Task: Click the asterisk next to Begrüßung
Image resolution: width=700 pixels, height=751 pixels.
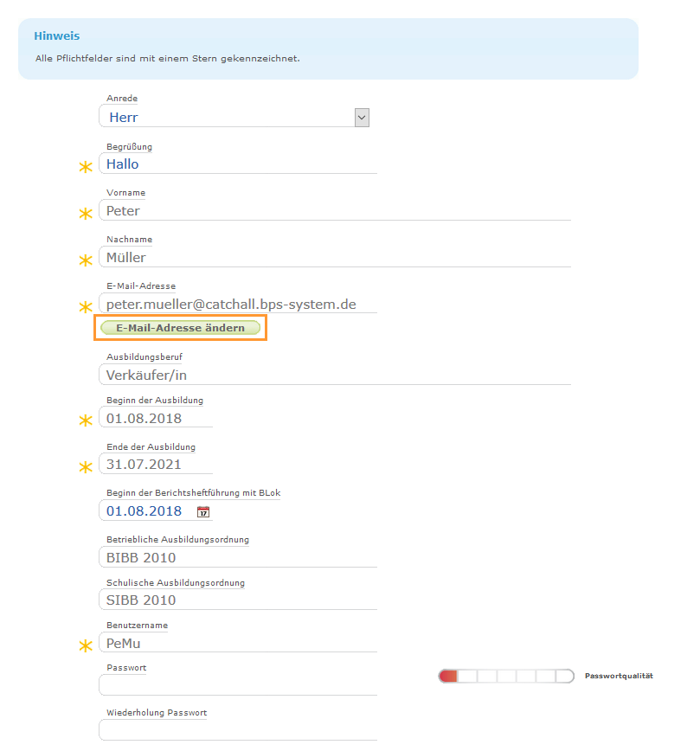Action: coord(86,166)
